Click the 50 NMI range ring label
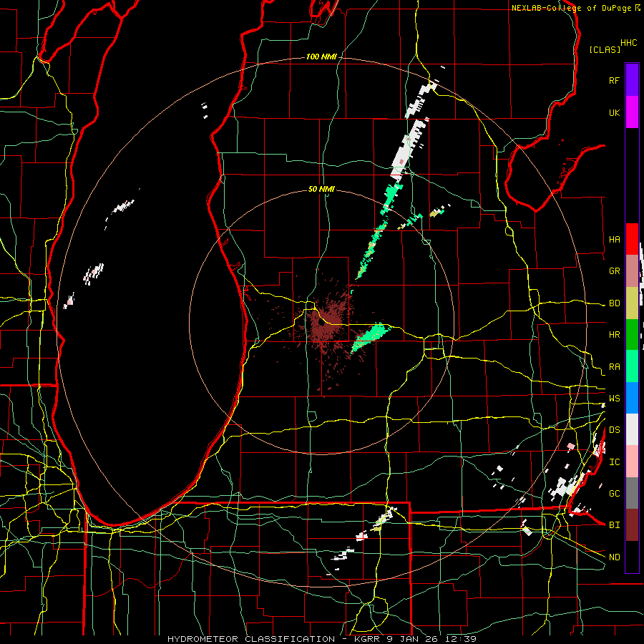 [x=321, y=190]
